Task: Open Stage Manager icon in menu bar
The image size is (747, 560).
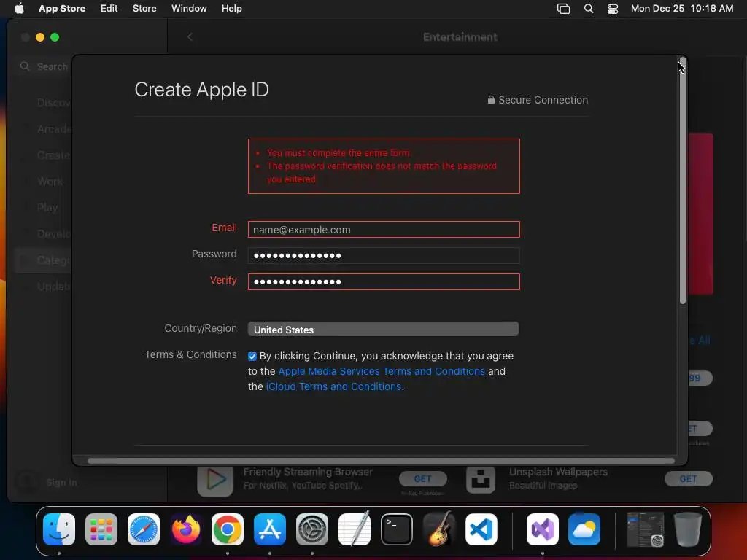Action: pyautogui.click(x=564, y=9)
